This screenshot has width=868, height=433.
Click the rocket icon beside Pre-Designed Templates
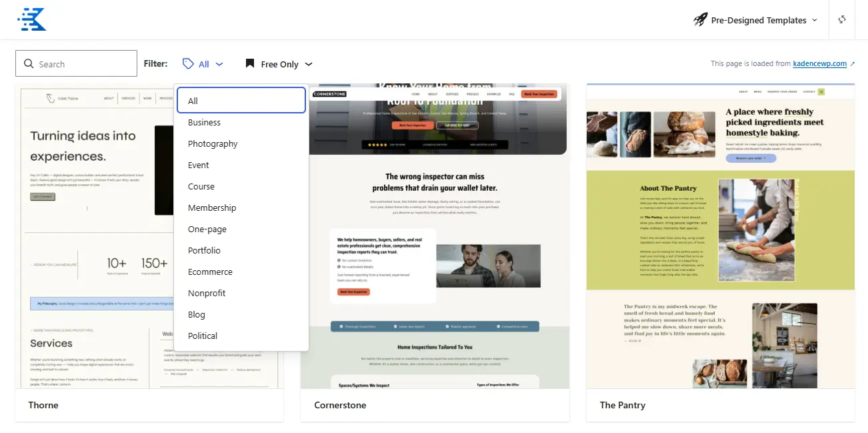700,20
